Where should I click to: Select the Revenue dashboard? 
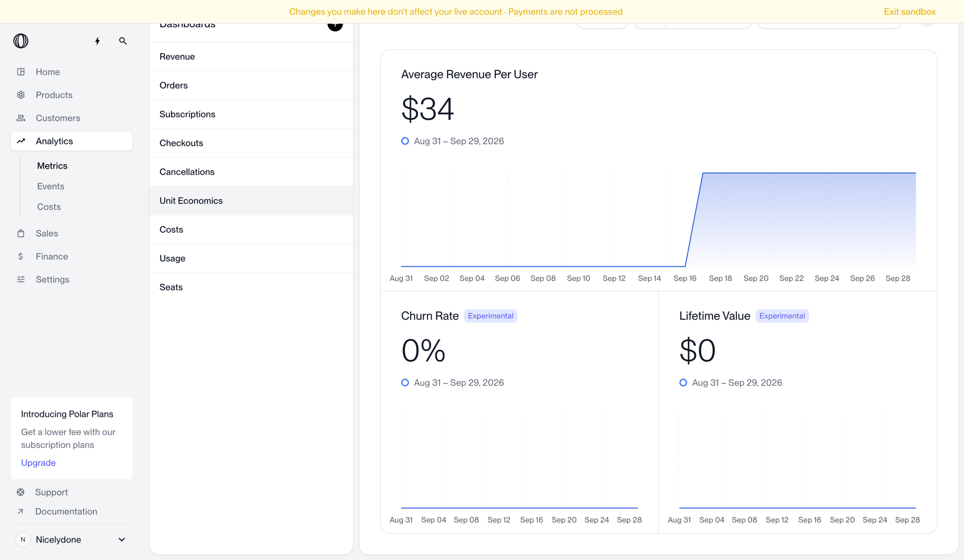click(251, 57)
